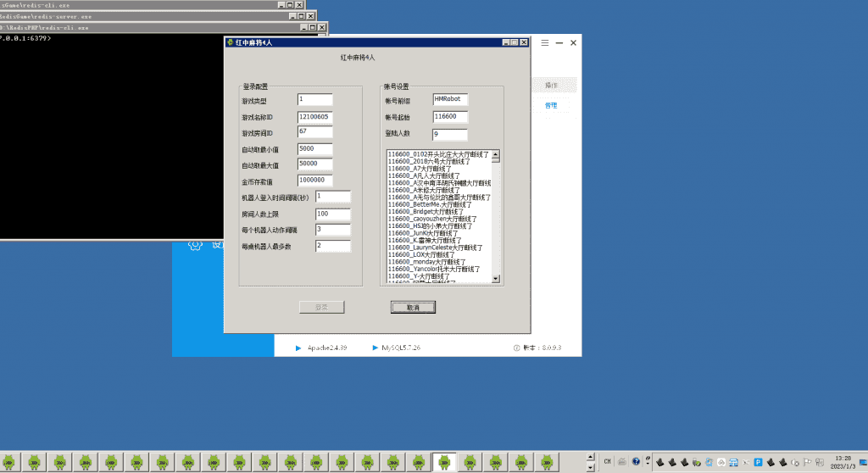Focus the 自动取最小值 field showing 5000
868x473 pixels.
(x=315, y=149)
